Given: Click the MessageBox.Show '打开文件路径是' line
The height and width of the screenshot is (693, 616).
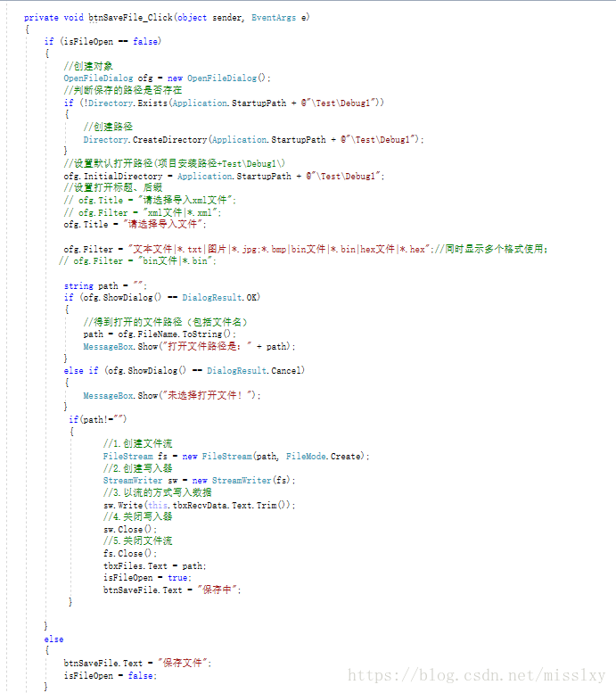Looking at the screenshot, I should [x=189, y=346].
